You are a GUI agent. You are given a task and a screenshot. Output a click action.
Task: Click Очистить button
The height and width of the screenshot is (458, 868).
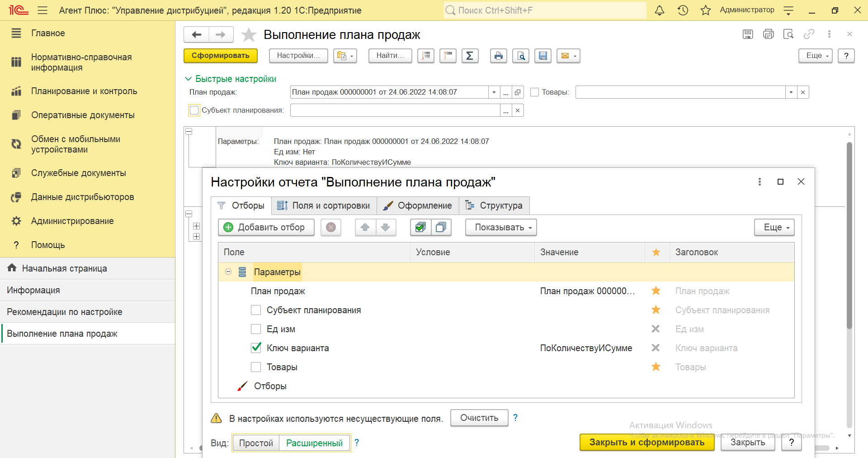(x=479, y=418)
